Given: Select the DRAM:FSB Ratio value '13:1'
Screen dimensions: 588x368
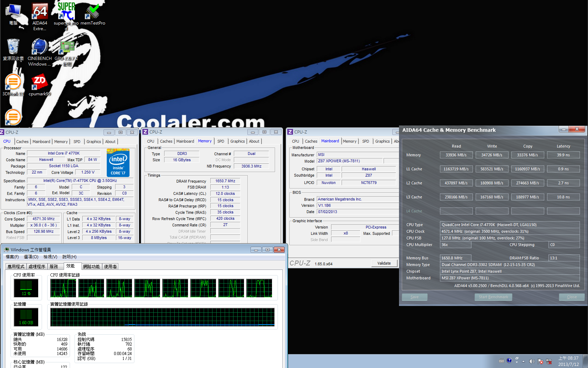Looking at the screenshot, I should (x=564, y=258).
